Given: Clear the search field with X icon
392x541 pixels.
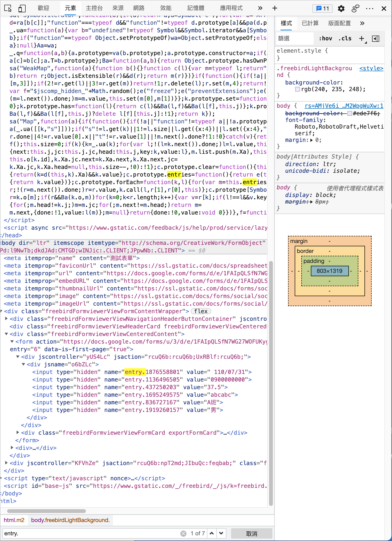Looking at the screenshot, I should click(183, 534).
